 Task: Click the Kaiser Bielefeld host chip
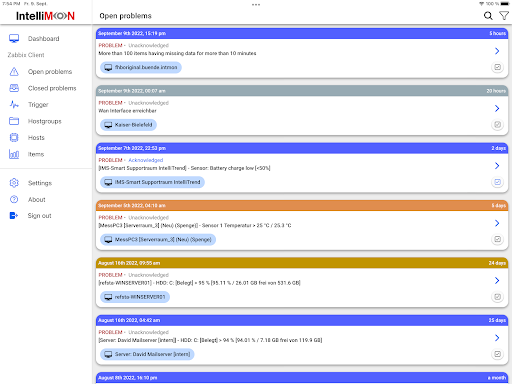[128, 125]
